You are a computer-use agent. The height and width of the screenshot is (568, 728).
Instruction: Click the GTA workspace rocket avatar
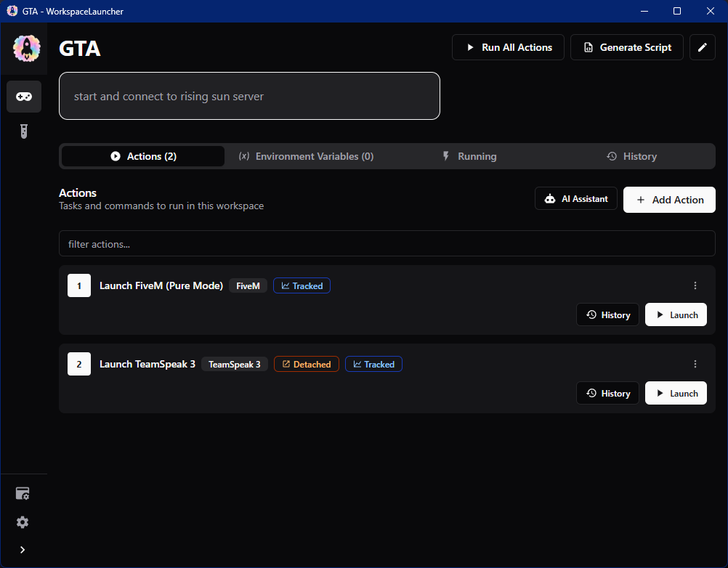coord(24,48)
